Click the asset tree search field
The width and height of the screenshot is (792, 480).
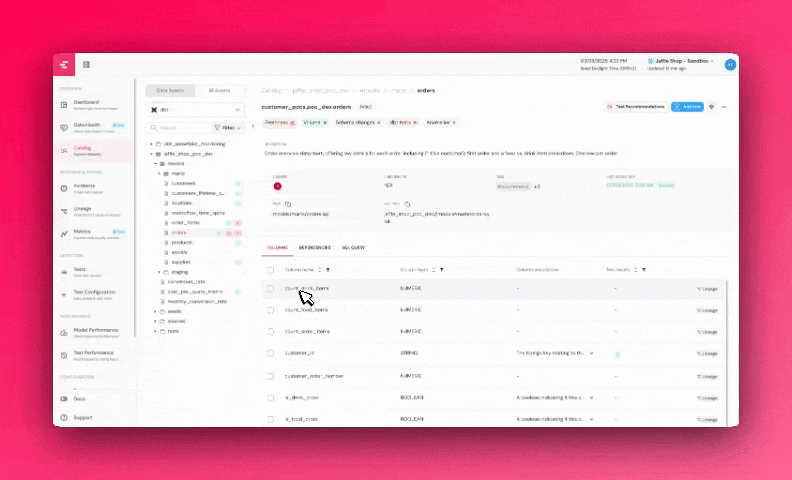179,128
